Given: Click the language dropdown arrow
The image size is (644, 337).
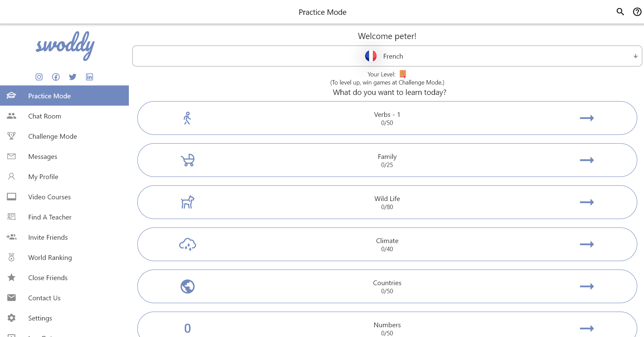Looking at the screenshot, I should (x=635, y=56).
